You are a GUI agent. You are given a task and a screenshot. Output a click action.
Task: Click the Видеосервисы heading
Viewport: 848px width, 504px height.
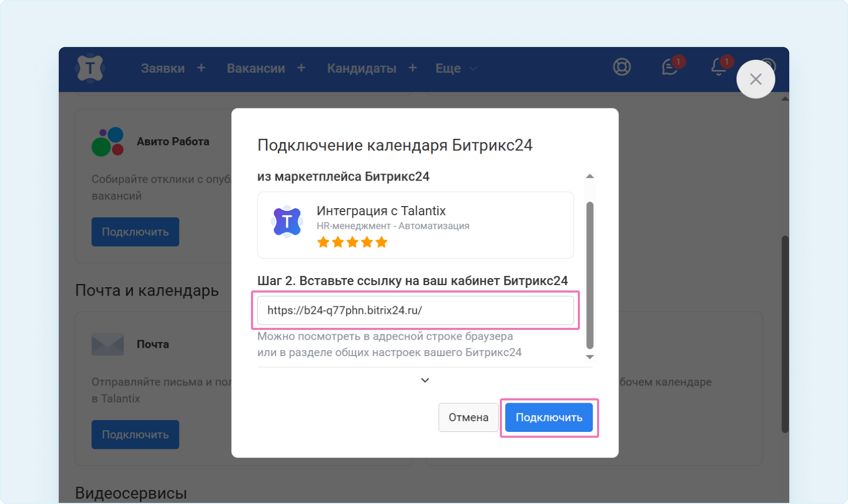coord(131,493)
